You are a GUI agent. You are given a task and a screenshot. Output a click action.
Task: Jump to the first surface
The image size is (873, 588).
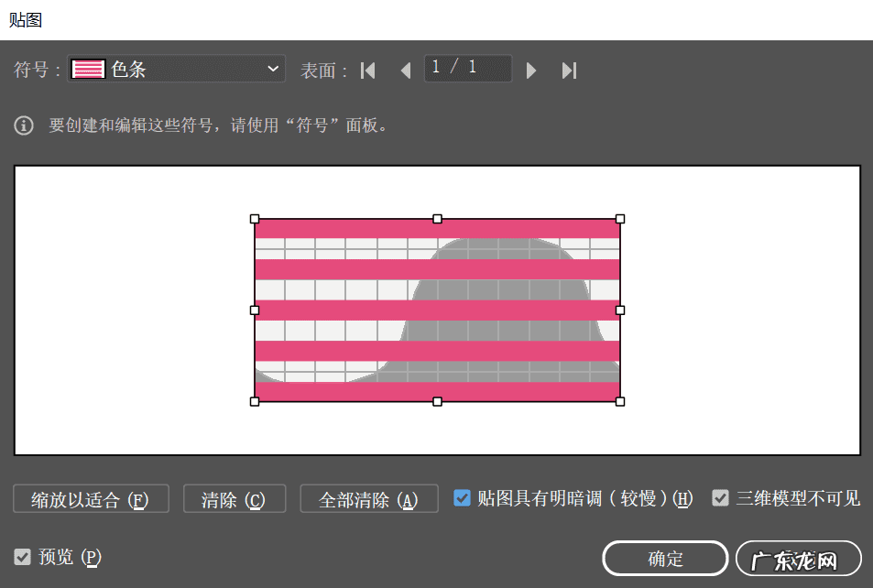click(367, 69)
